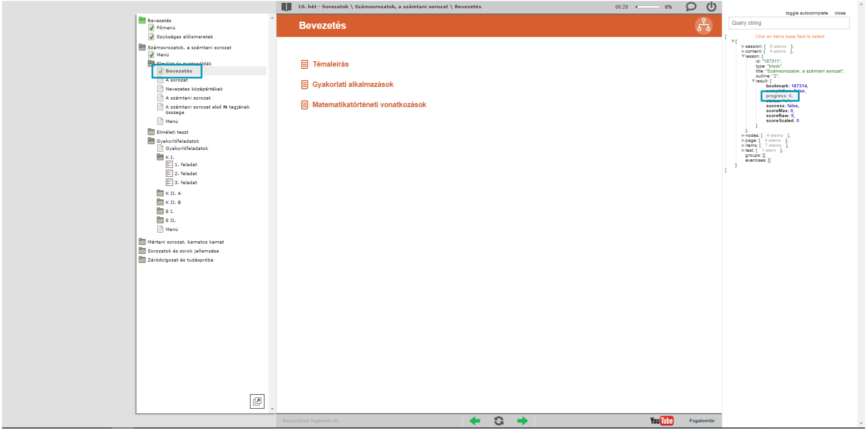Click the open book icon in header
Screen dimensions: 868x432
[286, 7]
